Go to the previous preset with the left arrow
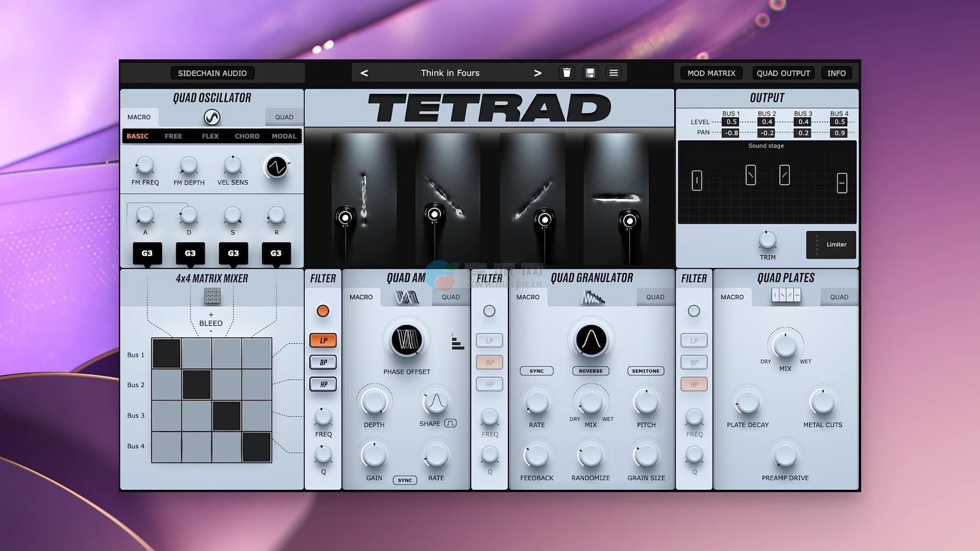The image size is (980, 551). [x=364, y=73]
